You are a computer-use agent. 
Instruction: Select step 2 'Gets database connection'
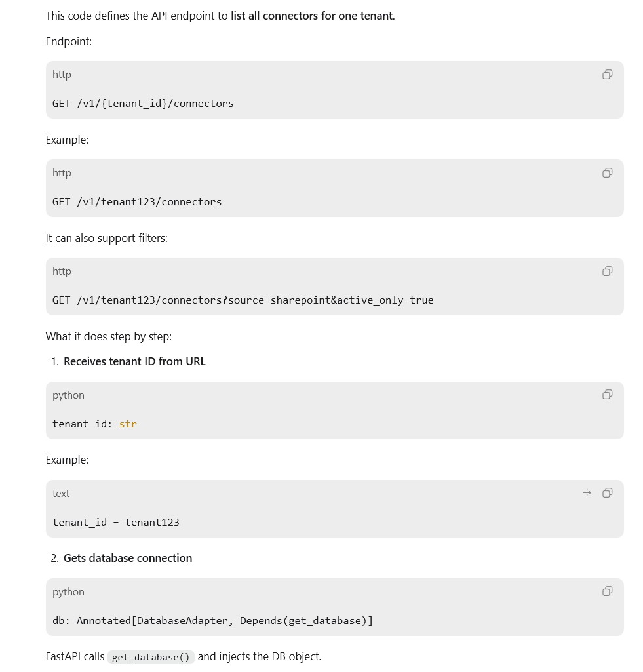pos(128,558)
